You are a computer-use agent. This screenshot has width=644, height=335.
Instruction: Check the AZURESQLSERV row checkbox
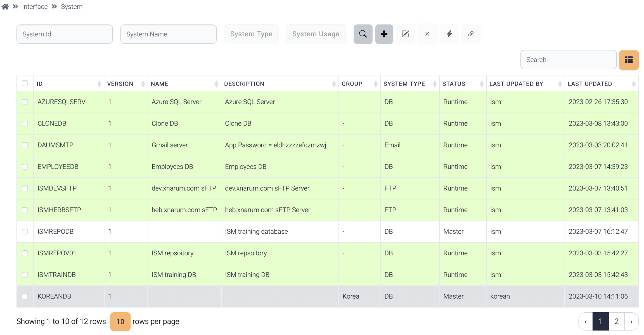click(x=25, y=102)
